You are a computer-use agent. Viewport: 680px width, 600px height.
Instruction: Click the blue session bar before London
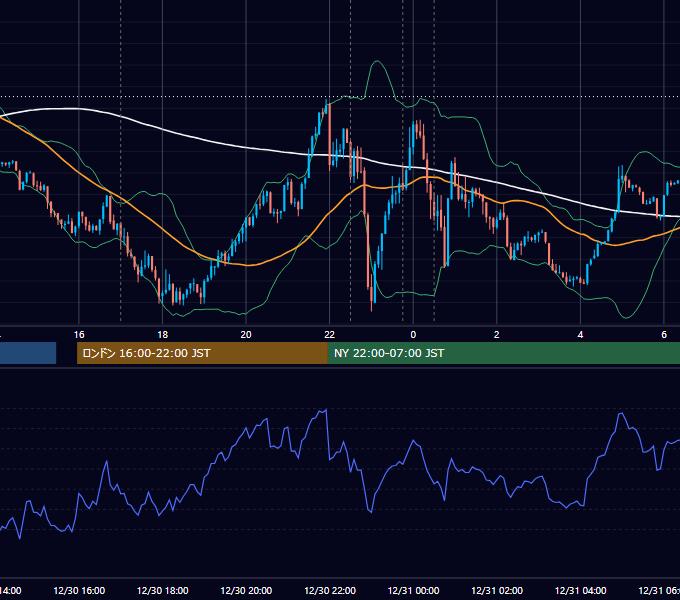[28, 353]
